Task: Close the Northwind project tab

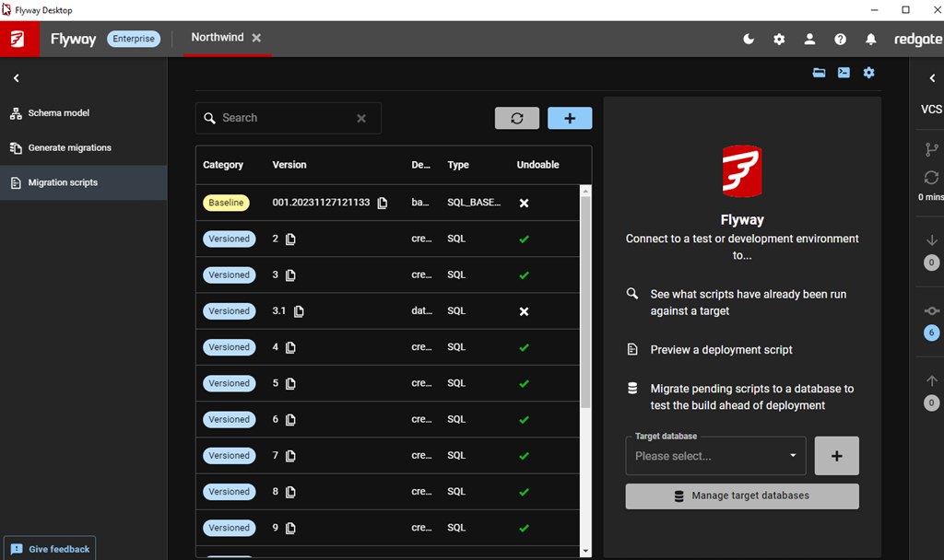Action: click(257, 38)
